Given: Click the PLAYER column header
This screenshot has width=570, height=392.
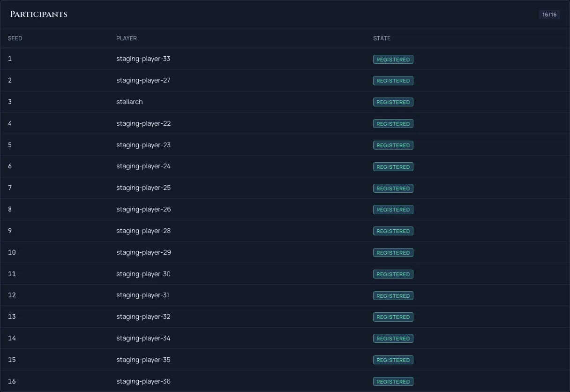Looking at the screenshot, I should (x=127, y=38).
